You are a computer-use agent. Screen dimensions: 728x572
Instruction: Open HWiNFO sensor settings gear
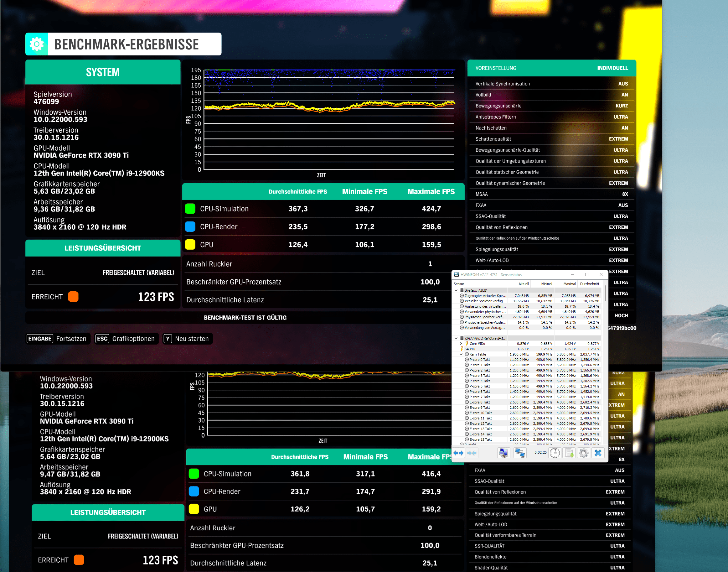[x=583, y=453]
